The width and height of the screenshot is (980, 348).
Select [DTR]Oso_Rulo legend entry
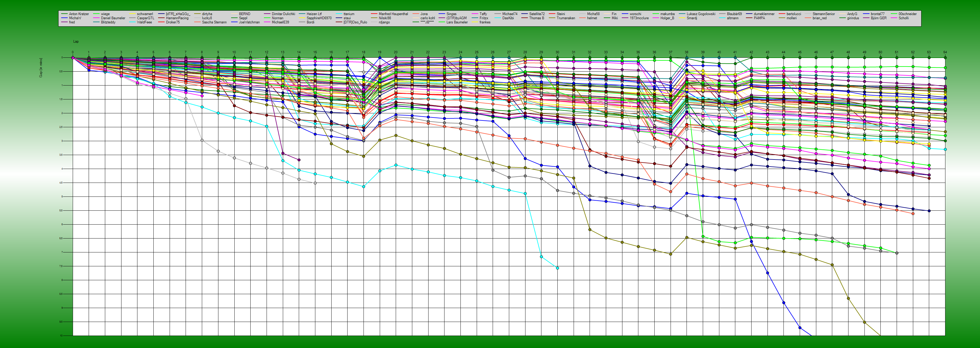[355, 22]
